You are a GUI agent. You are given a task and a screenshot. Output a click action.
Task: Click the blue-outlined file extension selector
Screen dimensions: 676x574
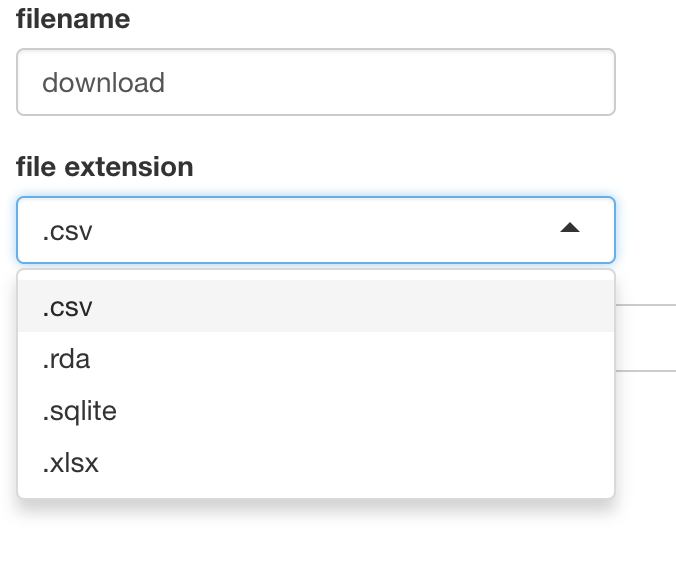tap(316, 230)
